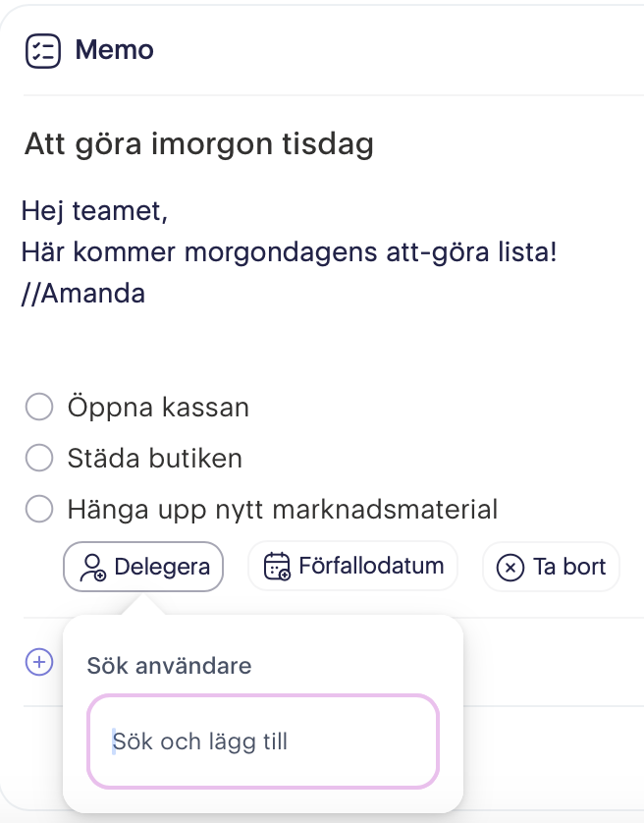
Task: Remove the task with Ta bort
Action: click(x=551, y=567)
